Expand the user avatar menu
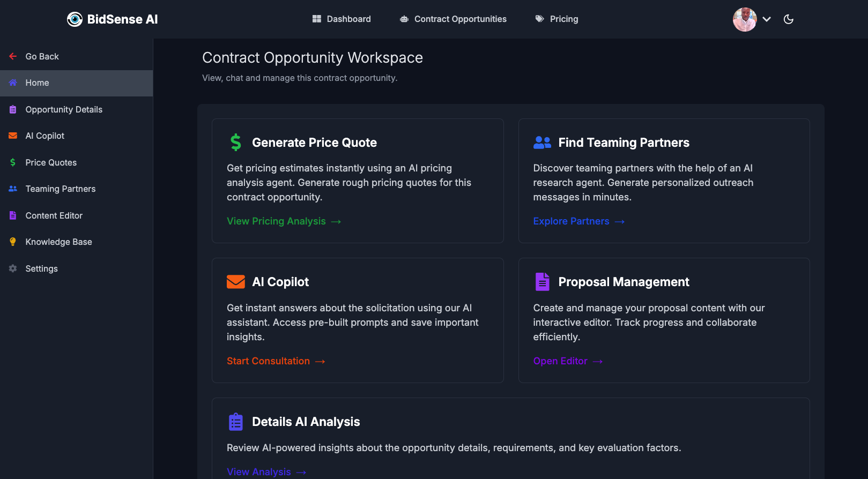Viewport: 868px width, 479px height. [744, 19]
